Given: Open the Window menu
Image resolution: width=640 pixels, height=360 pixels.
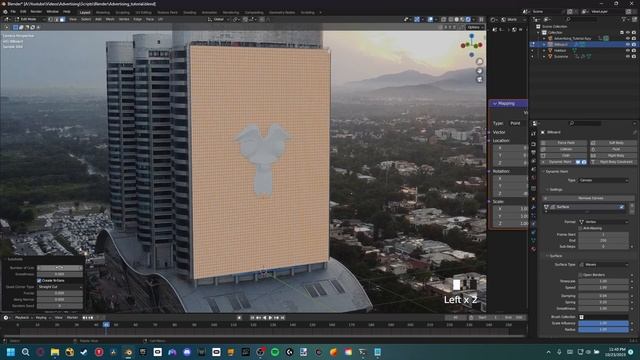Looking at the screenshot, I should click(x=52, y=12).
